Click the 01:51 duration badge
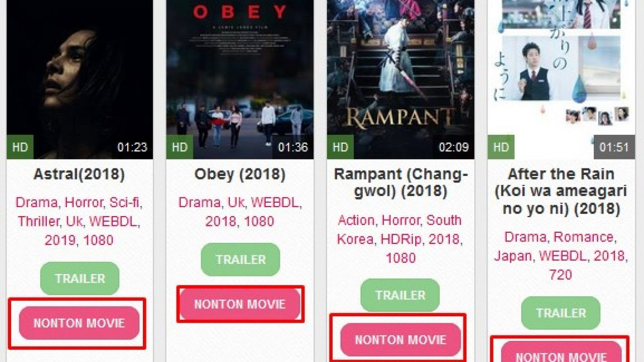 [x=614, y=147]
